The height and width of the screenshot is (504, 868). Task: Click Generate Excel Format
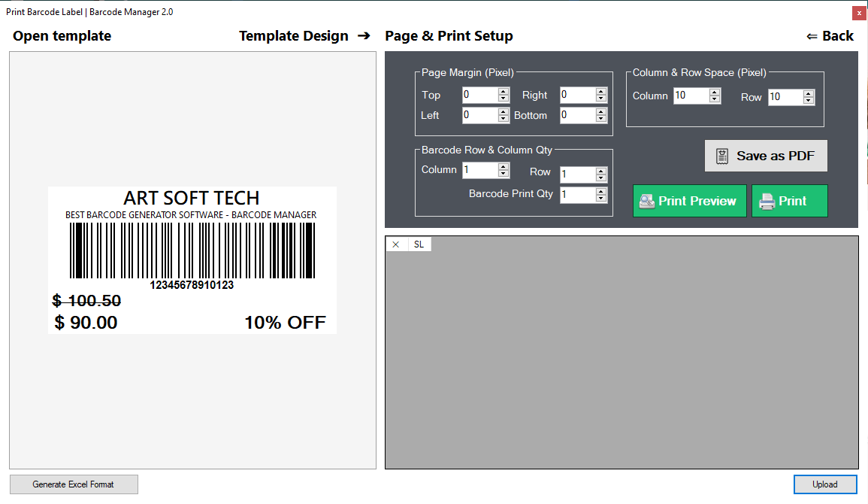click(73, 484)
